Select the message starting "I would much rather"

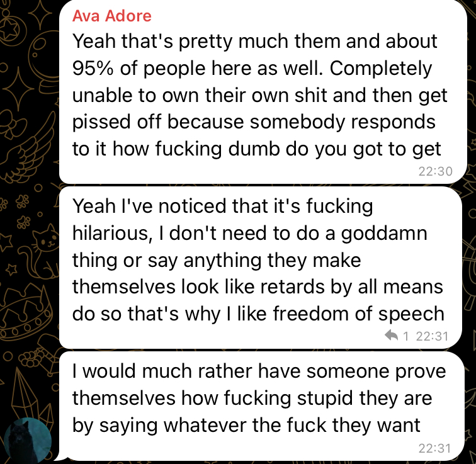(x=262, y=406)
